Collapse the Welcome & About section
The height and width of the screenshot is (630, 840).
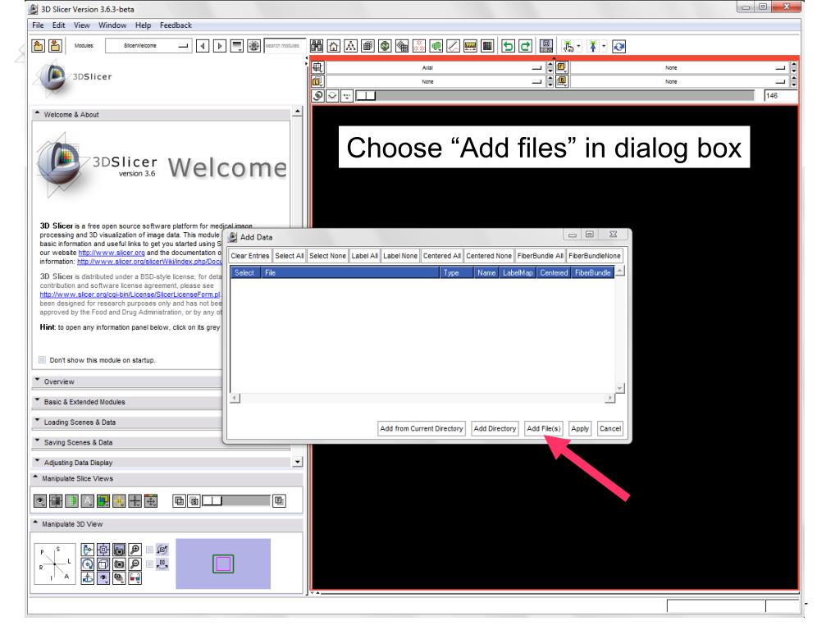pos(161,115)
